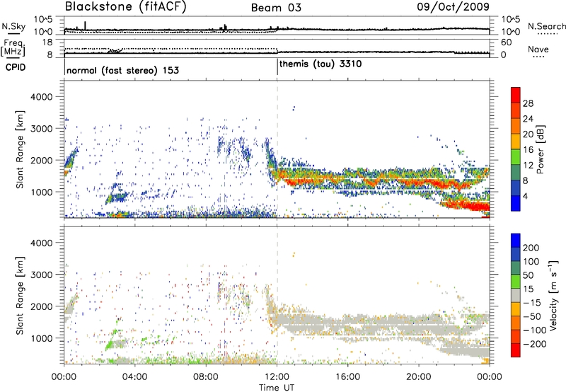
Task: Click the 'N.Sky' legend label
Action: (x=13, y=26)
